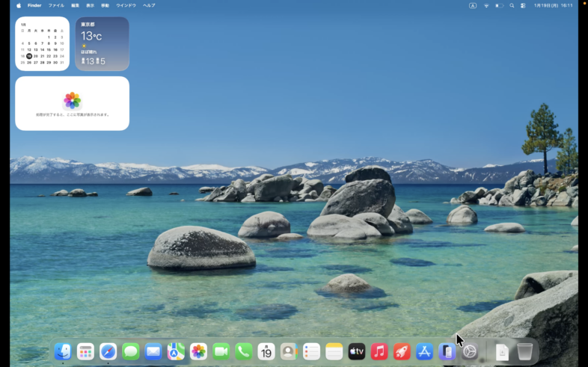Open the ウインドウ menu in menu bar
Image resolution: width=588 pixels, height=367 pixels.
(x=126, y=5)
